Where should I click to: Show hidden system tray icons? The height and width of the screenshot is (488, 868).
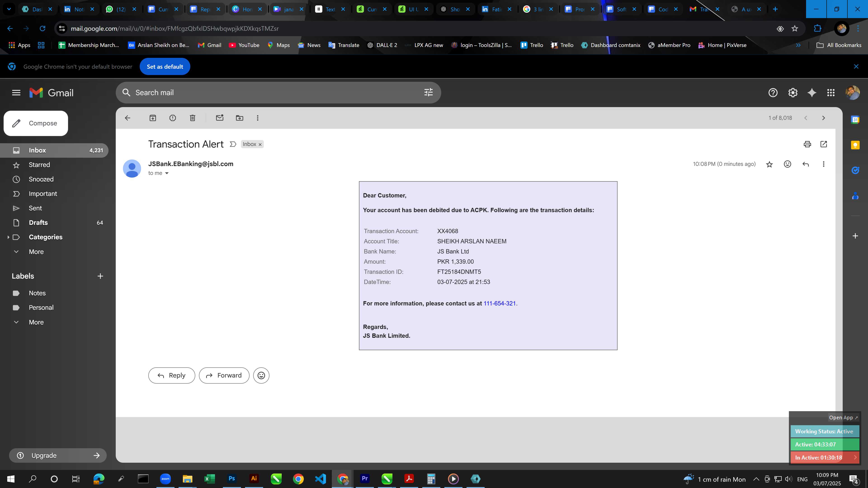click(x=756, y=479)
